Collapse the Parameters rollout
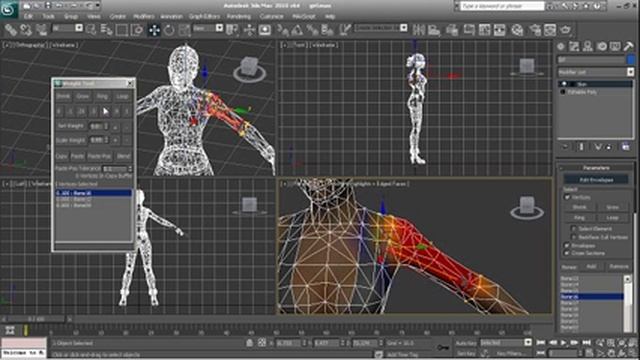This screenshot has width=640, height=360. [x=596, y=168]
